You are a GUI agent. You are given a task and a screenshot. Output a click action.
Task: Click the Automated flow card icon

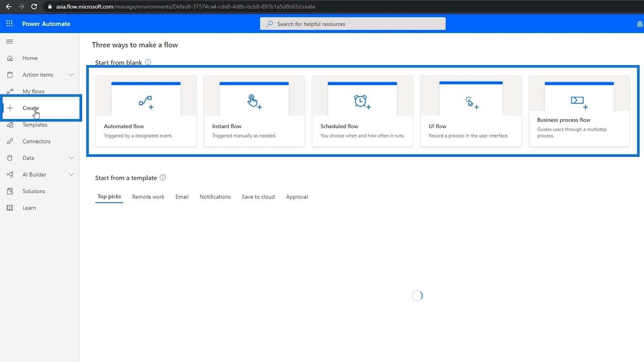(x=146, y=102)
